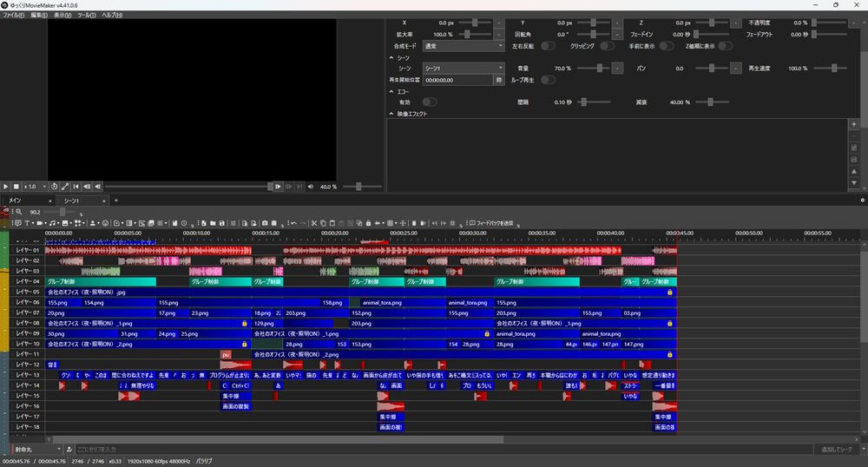Open the ツール menu

point(86,15)
